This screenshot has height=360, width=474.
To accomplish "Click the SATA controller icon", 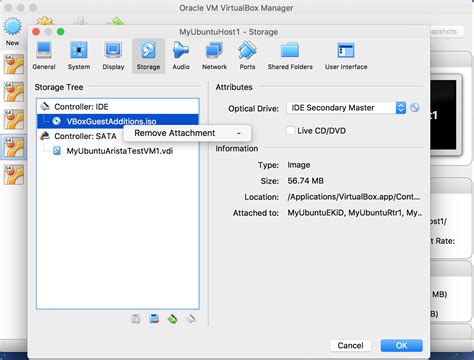I will [45, 136].
